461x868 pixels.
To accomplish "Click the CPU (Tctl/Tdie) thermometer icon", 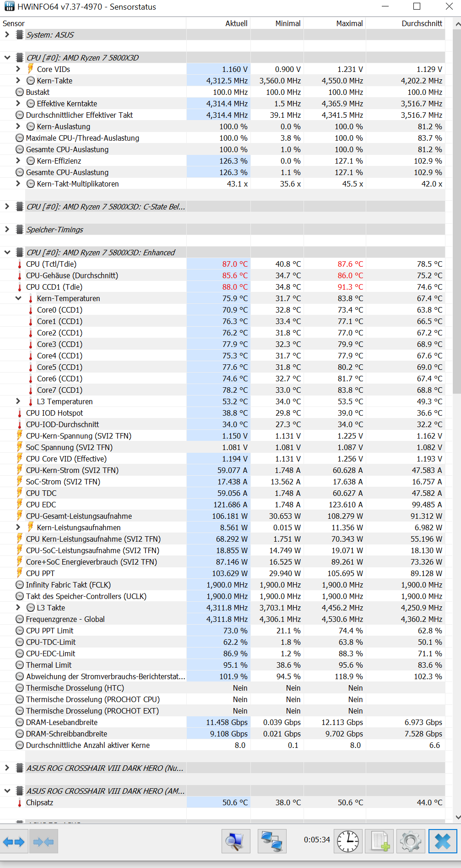I will (20, 264).
